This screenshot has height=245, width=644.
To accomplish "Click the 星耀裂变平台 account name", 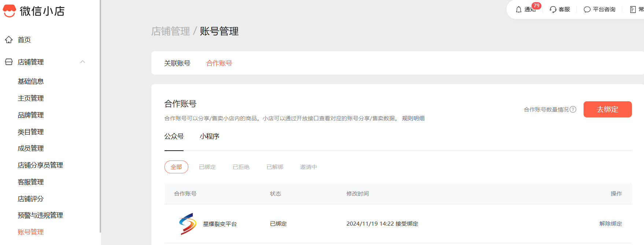I will 220,224.
